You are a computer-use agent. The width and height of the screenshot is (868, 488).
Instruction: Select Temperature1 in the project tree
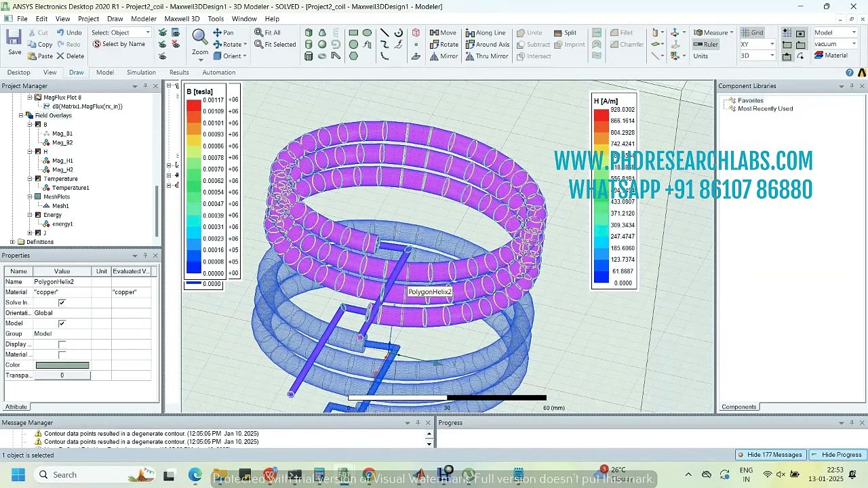[x=71, y=188]
